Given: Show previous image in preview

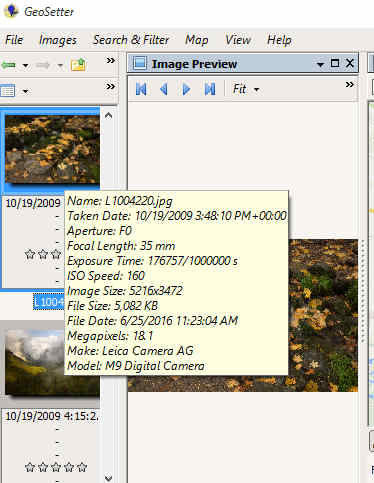Looking at the screenshot, I should point(164,89).
